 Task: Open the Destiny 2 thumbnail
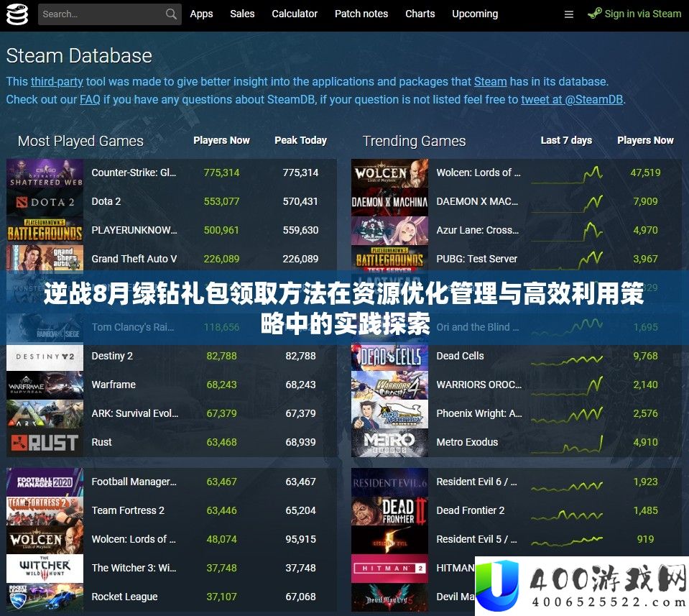[45, 357]
